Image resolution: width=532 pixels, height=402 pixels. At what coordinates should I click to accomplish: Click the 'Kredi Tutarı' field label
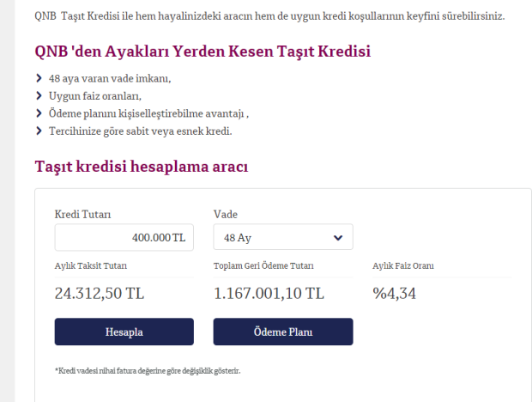point(82,214)
